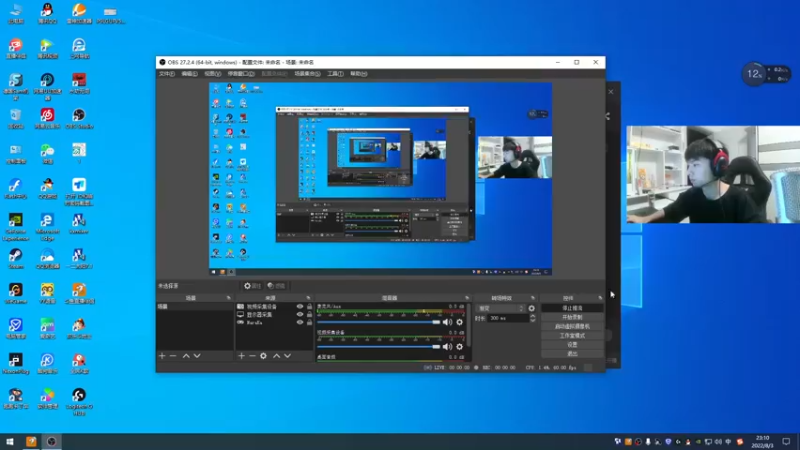Remove the selected scene with the minus icon
Viewport: 800px width, 450px height.
click(173, 356)
